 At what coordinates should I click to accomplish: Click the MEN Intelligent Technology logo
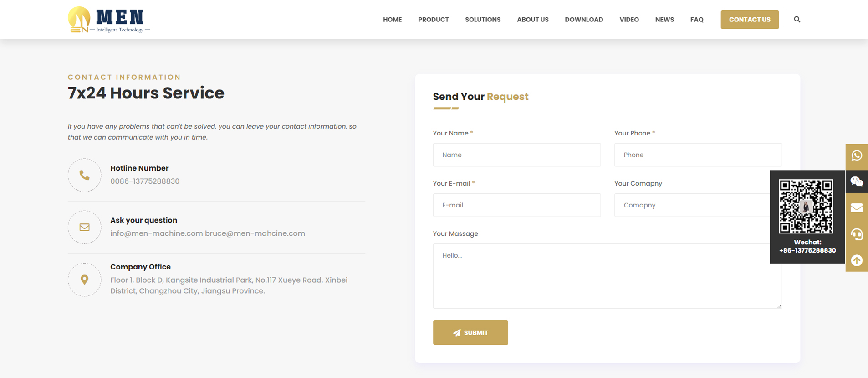click(109, 20)
